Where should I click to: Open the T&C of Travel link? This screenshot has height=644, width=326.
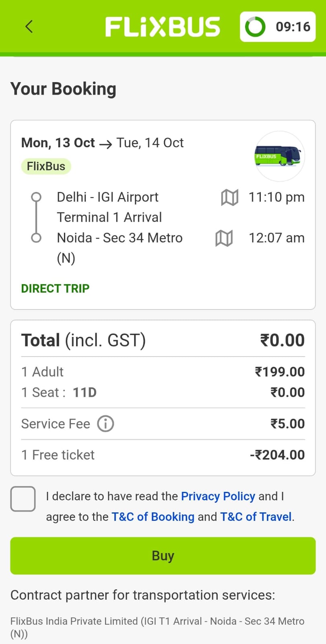pyautogui.click(x=256, y=517)
